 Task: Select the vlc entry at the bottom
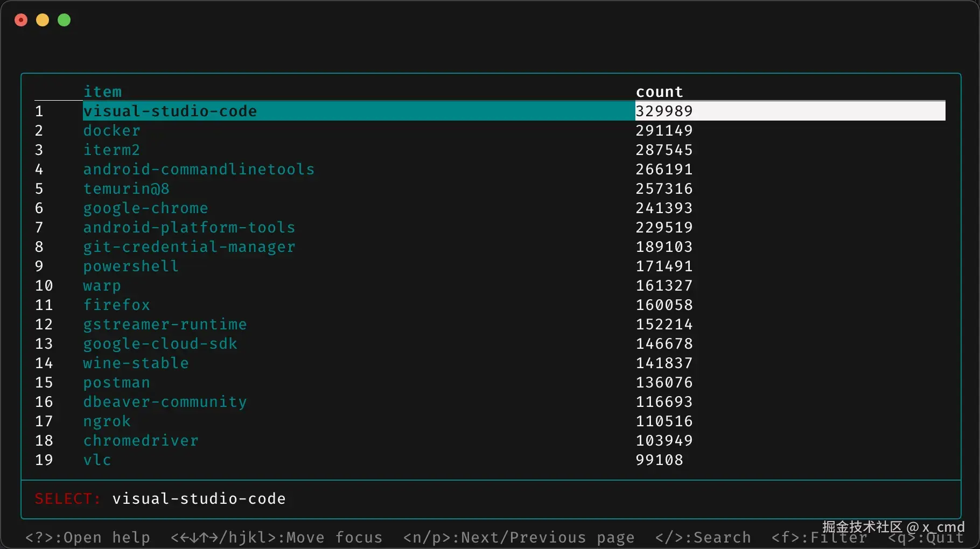97,460
